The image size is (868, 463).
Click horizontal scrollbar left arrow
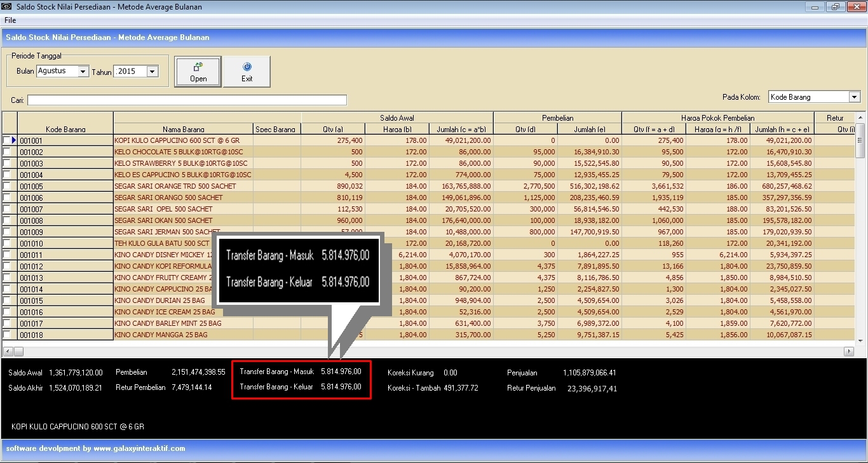[x=8, y=351]
